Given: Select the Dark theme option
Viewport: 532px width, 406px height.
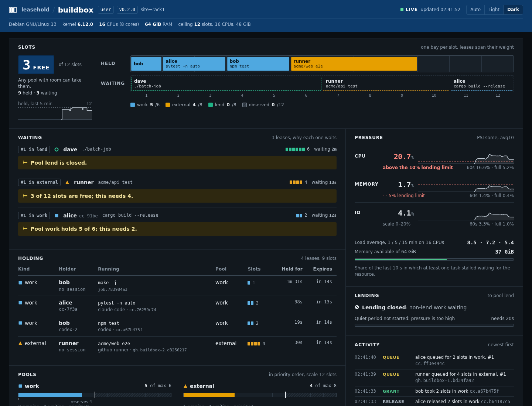Looking at the screenshot, I should point(513,10).
